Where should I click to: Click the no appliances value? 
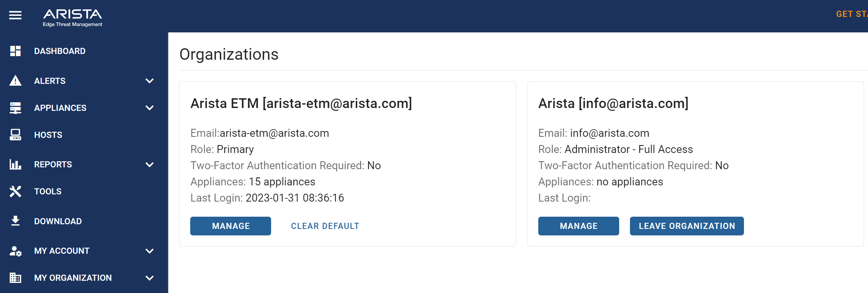point(630,182)
